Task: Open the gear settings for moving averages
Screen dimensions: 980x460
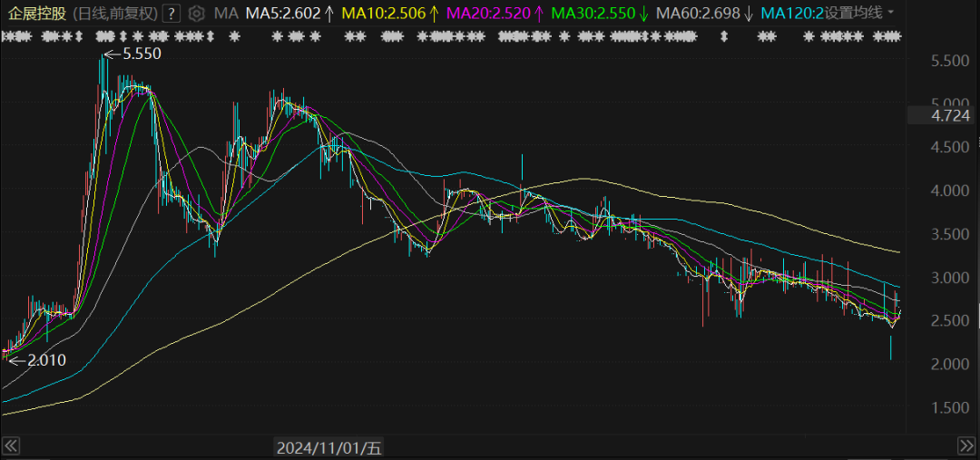Action: pos(196,14)
